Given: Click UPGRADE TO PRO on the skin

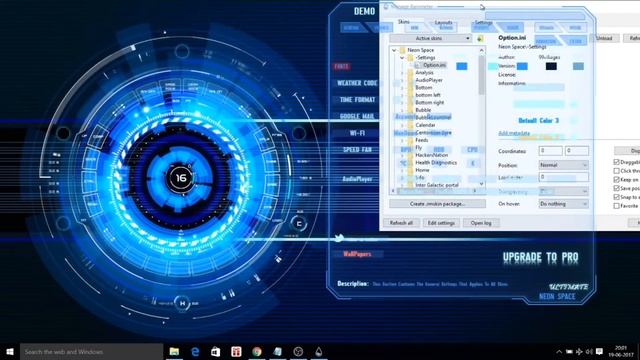Looking at the screenshot, I should click(540, 257).
